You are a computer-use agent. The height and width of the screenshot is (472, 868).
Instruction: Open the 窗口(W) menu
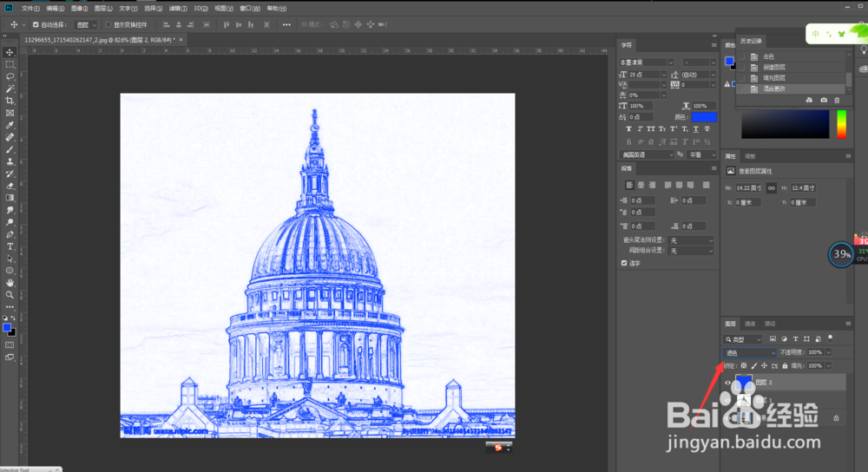coord(250,9)
